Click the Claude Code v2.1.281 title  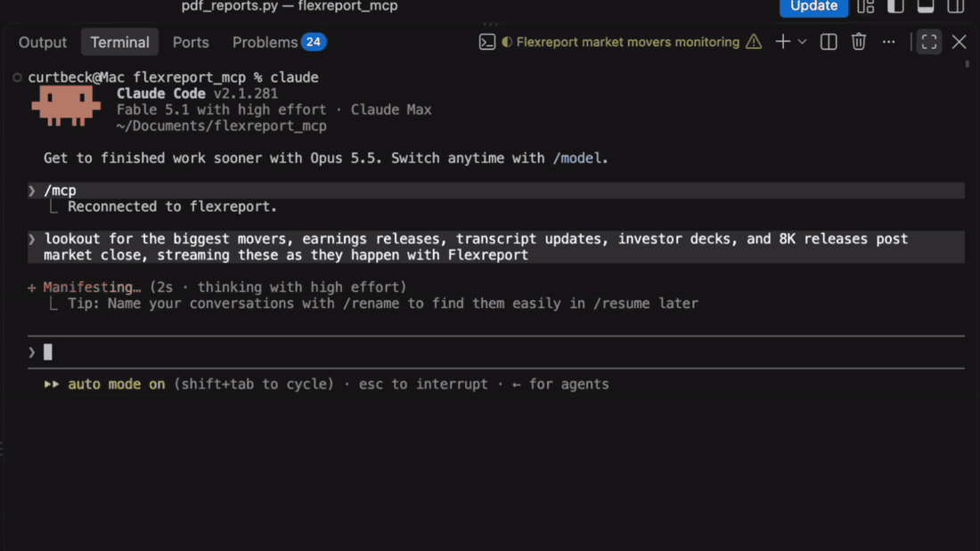coord(197,93)
